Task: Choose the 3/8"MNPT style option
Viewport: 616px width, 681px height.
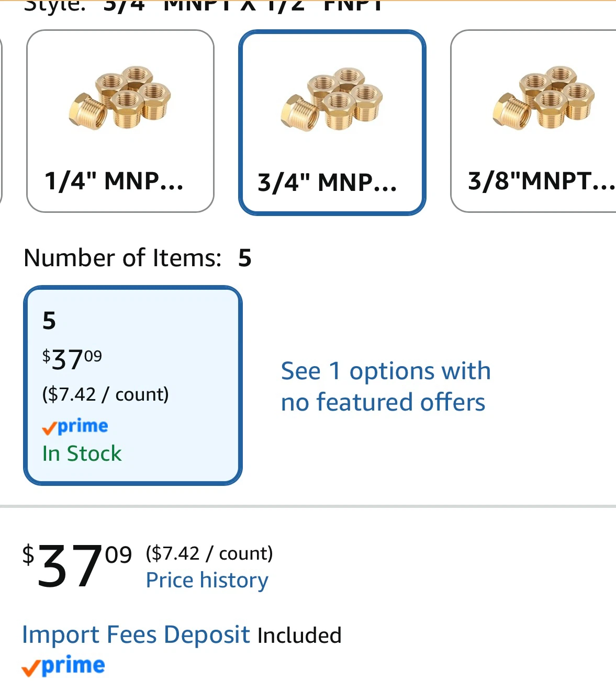Action: tap(533, 121)
